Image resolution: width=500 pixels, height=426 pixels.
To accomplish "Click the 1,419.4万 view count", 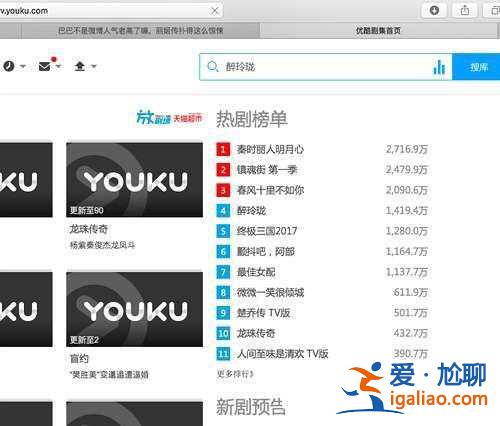I will click(407, 210).
